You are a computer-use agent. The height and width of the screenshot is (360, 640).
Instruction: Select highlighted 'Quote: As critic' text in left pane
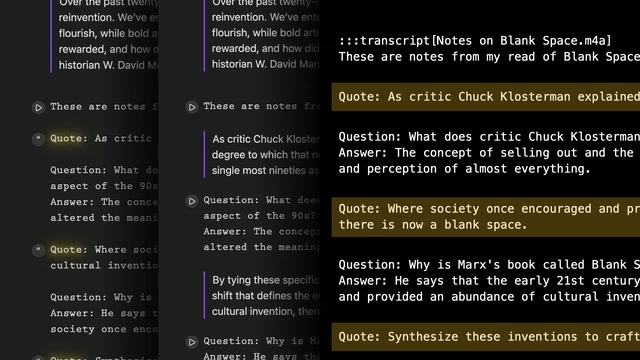click(x=101, y=138)
